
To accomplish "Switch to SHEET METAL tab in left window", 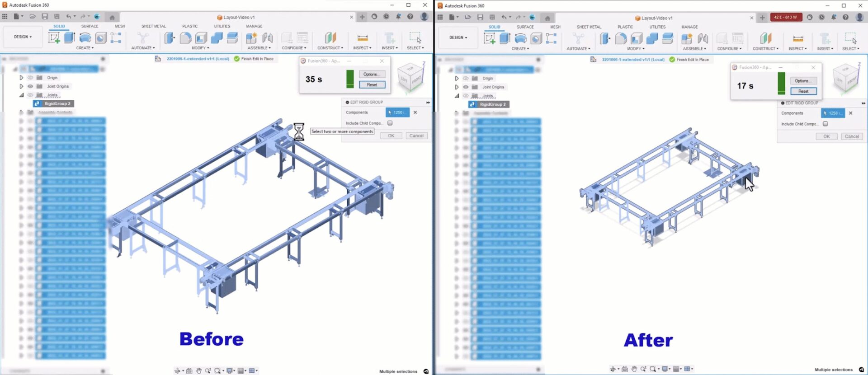I will point(154,26).
